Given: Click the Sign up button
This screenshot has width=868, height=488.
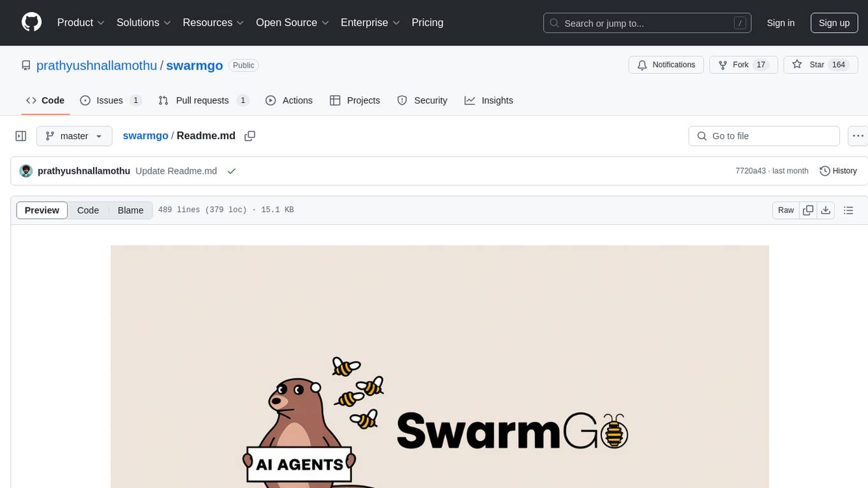Looking at the screenshot, I should (834, 23).
